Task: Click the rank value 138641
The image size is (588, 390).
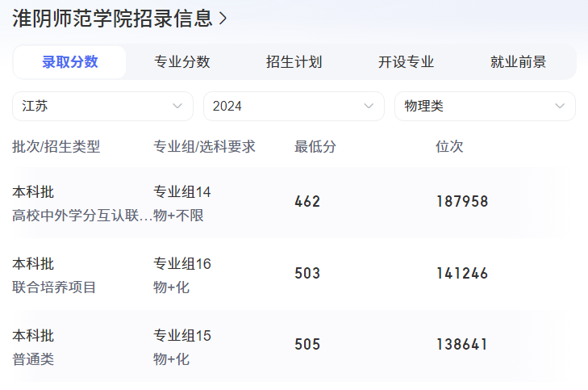Action: pos(462,345)
